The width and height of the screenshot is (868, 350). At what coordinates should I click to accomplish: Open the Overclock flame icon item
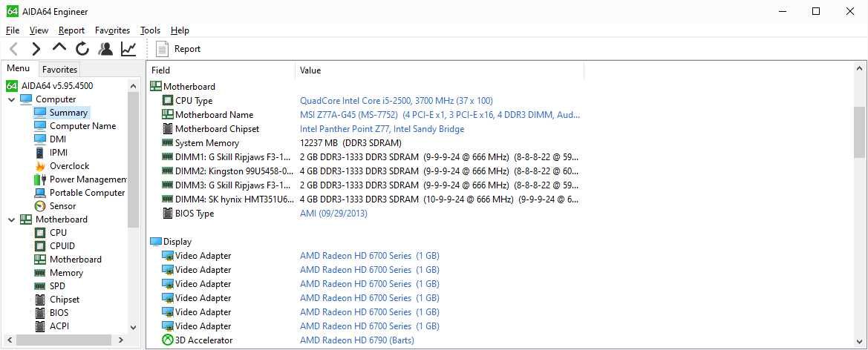pyautogui.click(x=40, y=166)
